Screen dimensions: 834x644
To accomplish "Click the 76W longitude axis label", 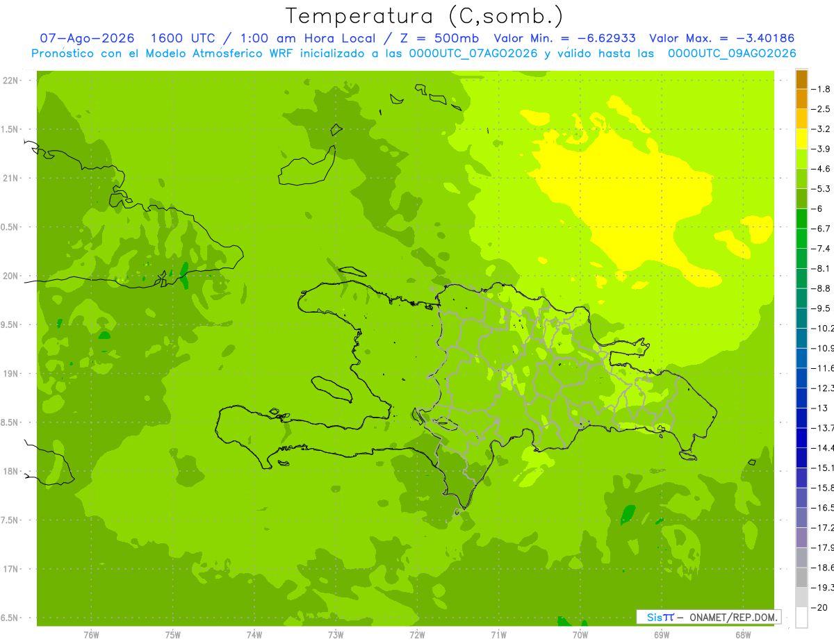I will click(91, 634).
